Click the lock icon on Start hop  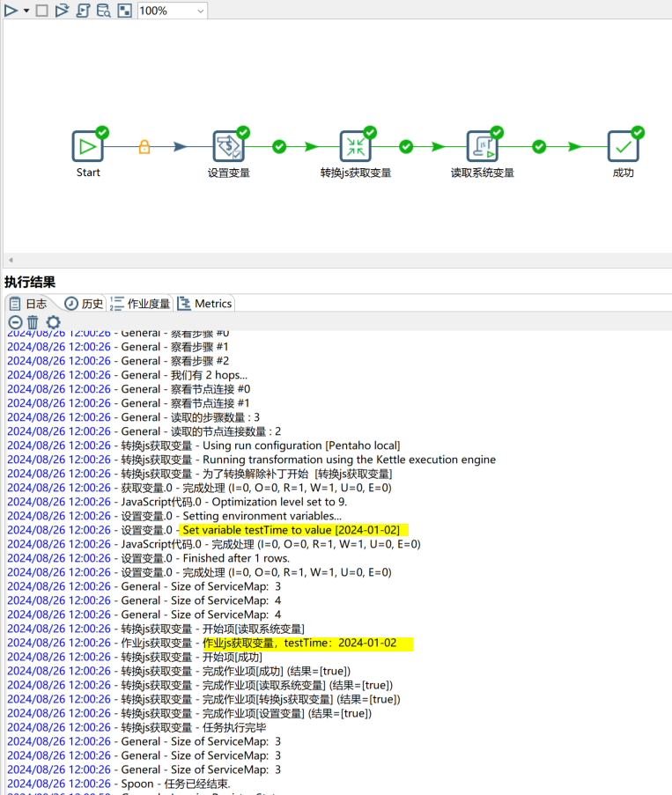point(144,147)
